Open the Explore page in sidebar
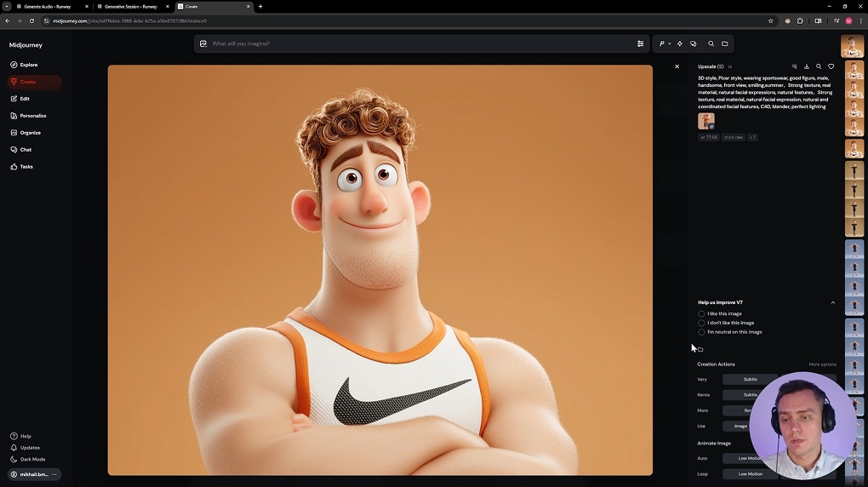The height and width of the screenshot is (487, 868). click(x=24, y=65)
